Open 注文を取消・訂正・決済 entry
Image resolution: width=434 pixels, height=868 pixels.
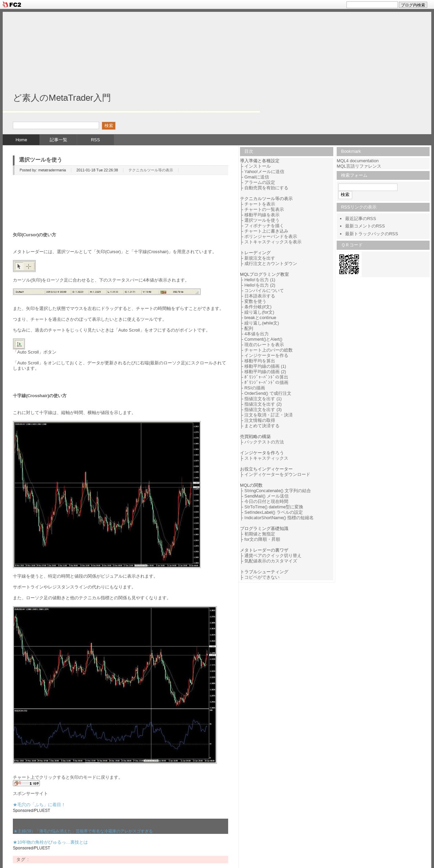coord(268,415)
